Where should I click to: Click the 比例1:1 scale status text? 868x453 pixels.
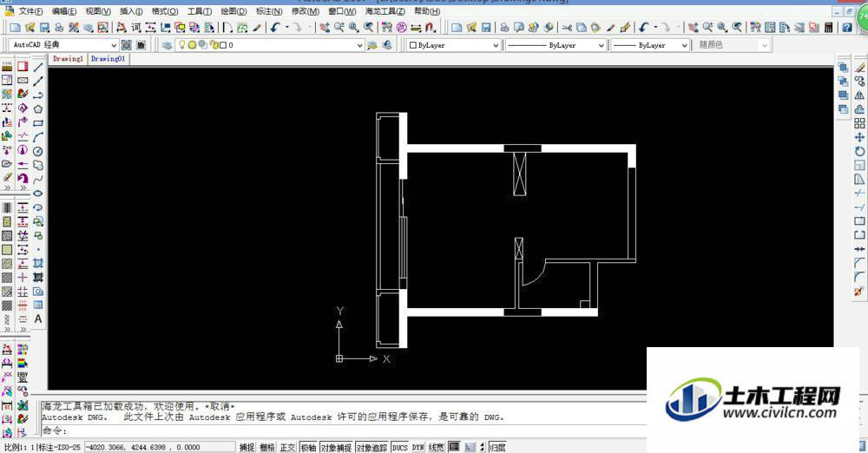coord(19,448)
